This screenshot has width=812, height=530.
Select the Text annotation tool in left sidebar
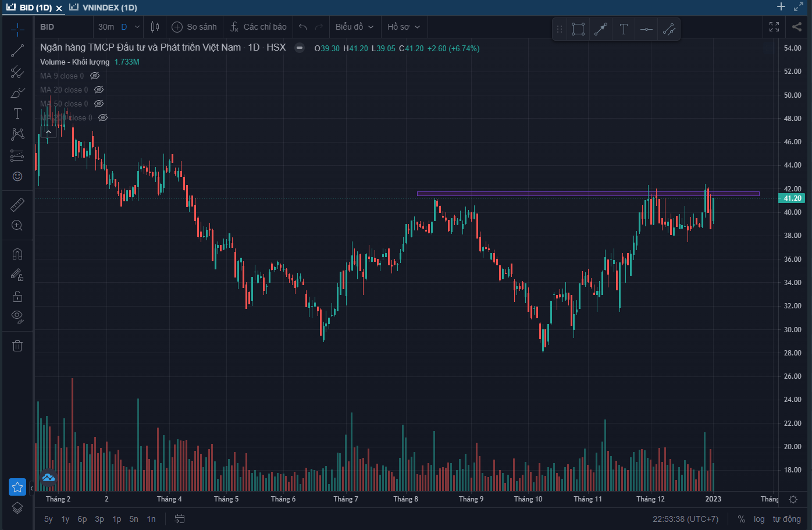pyautogui.click(x=17, y=113)
